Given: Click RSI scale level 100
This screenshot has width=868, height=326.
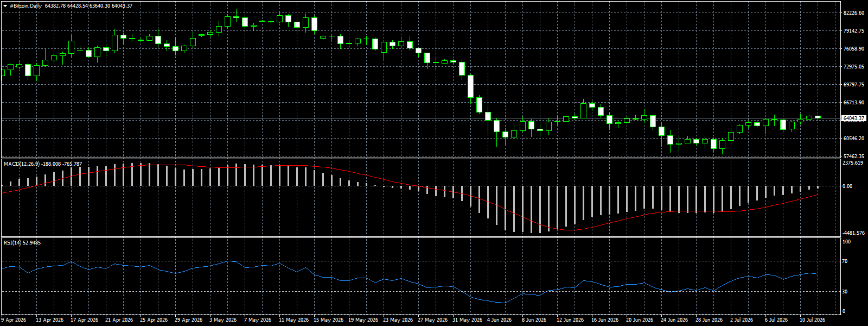Looking at the screenshot, I should click(846, 241).
